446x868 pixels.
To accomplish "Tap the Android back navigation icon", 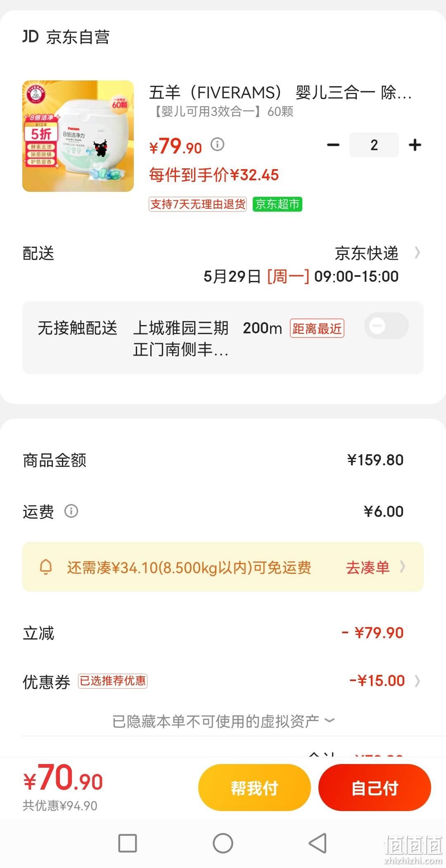I will (318, 843).
